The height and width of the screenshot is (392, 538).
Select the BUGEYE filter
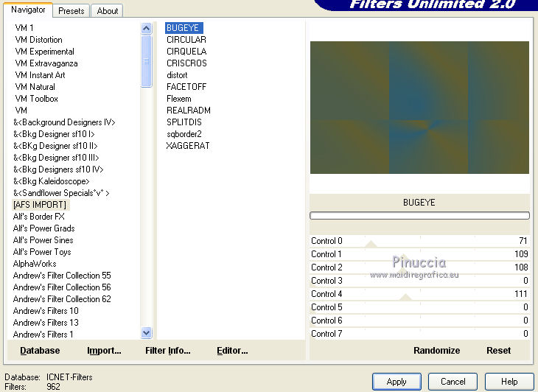(x=184, y=28)
